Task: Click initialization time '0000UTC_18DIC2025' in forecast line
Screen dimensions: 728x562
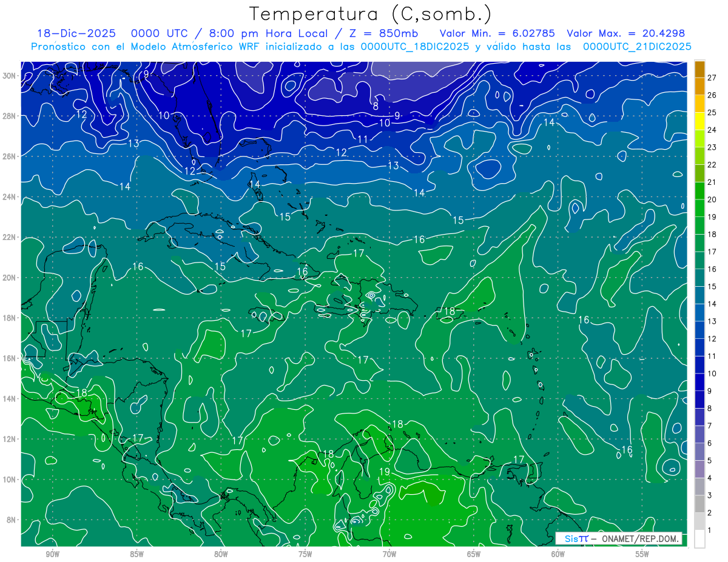Action: pos(414,47)
